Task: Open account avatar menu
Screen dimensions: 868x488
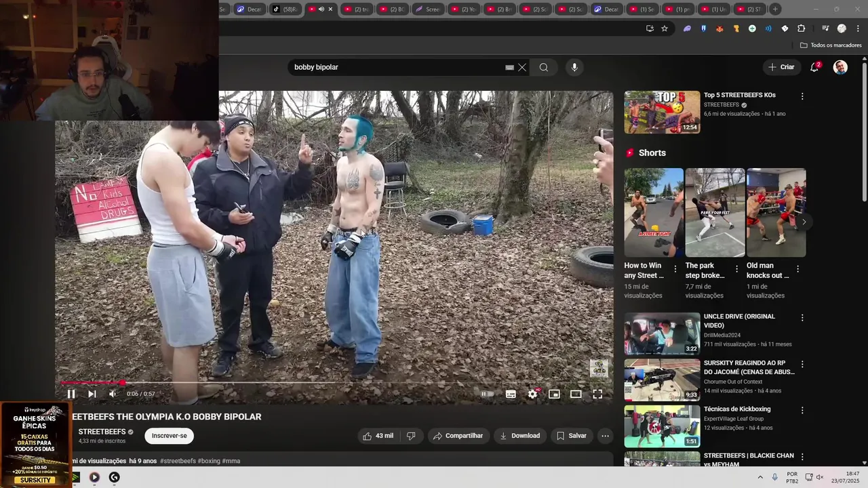Action: [x=840, y=67]
